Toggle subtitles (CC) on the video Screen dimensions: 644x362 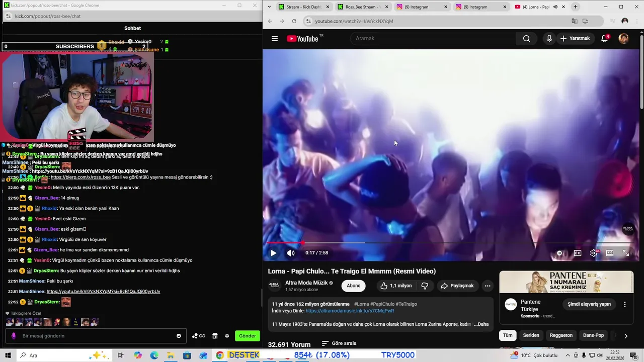578,253
